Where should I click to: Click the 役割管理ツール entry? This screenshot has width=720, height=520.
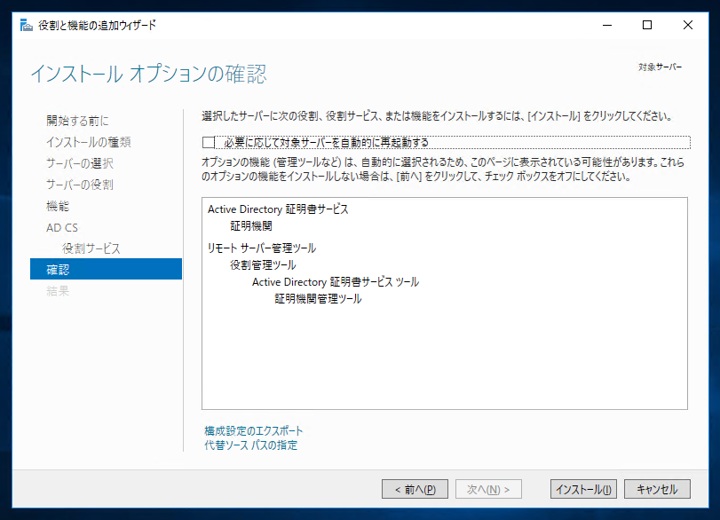(x=263, y=265)
